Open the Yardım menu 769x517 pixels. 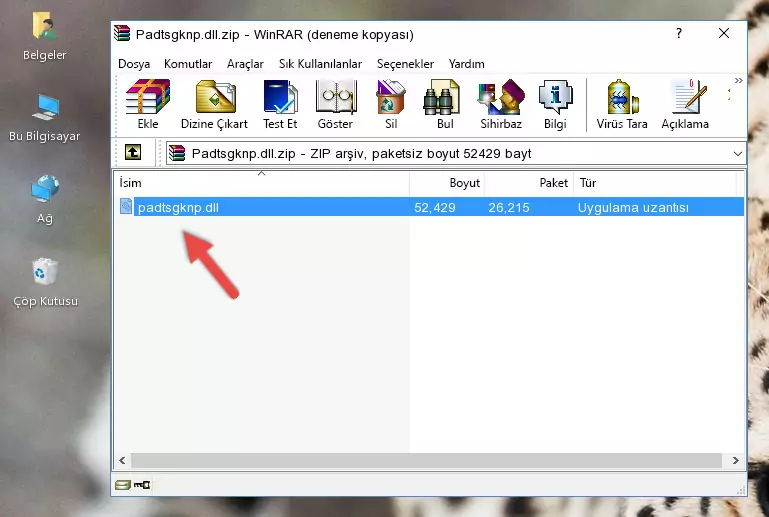(x=466, y=64)
